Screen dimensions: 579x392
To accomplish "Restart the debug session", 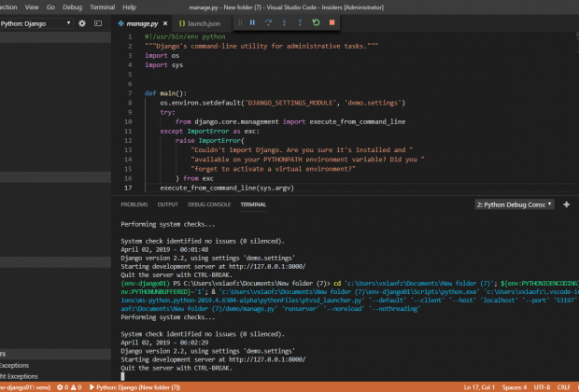I will click(316, 22).
